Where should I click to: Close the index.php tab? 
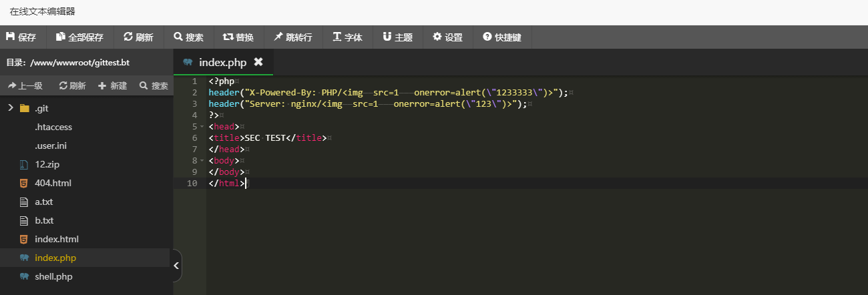point(258,62)
